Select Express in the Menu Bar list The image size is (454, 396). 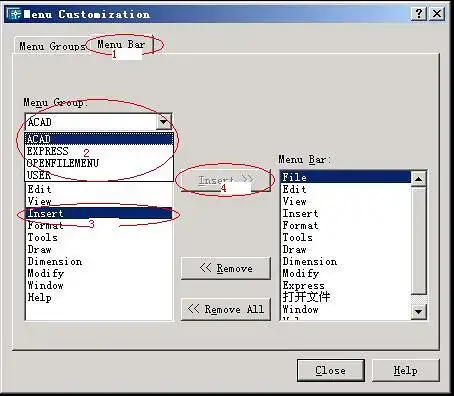coord(346,285)
